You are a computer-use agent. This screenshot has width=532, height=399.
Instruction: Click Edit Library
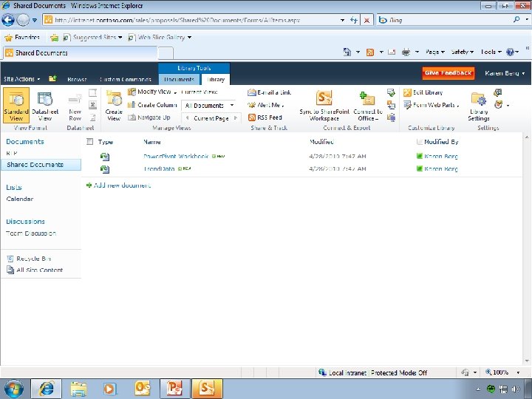423,92
